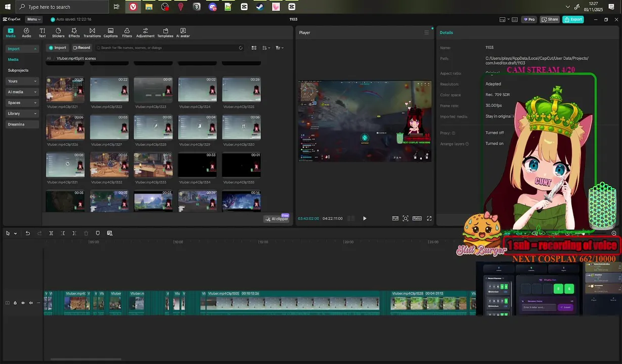The width and height of the screenshot is (622, 364).
Task: Select thumbnail Vtuber.mp4Clip1334
Action: pos(197,165)
